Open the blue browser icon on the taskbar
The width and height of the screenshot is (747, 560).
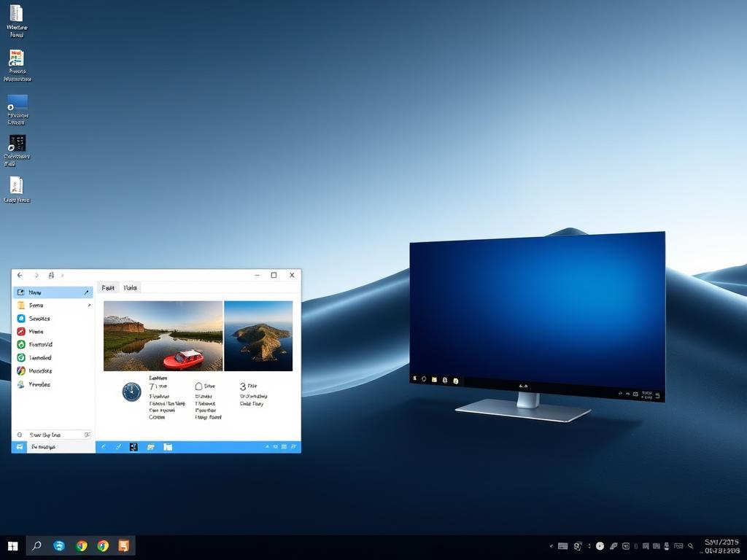click(x=59, y=545)
